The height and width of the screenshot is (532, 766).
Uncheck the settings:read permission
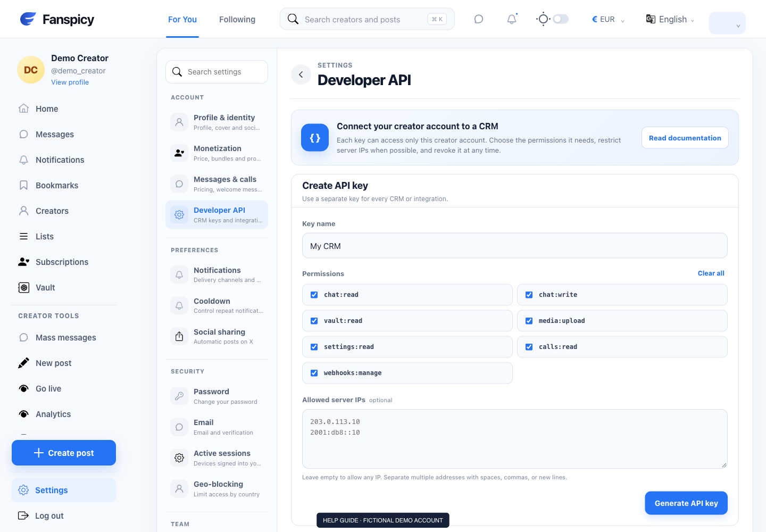(314, 347)
